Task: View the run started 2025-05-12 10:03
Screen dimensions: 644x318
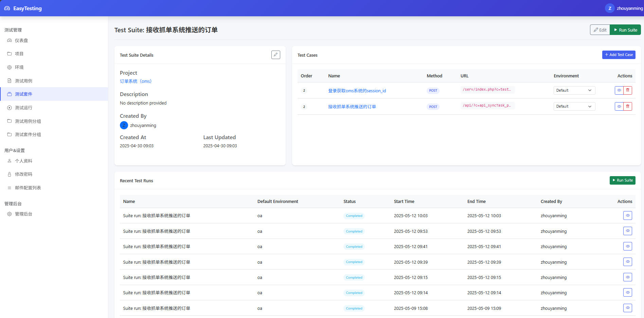Action: click(x=628, y=216)
